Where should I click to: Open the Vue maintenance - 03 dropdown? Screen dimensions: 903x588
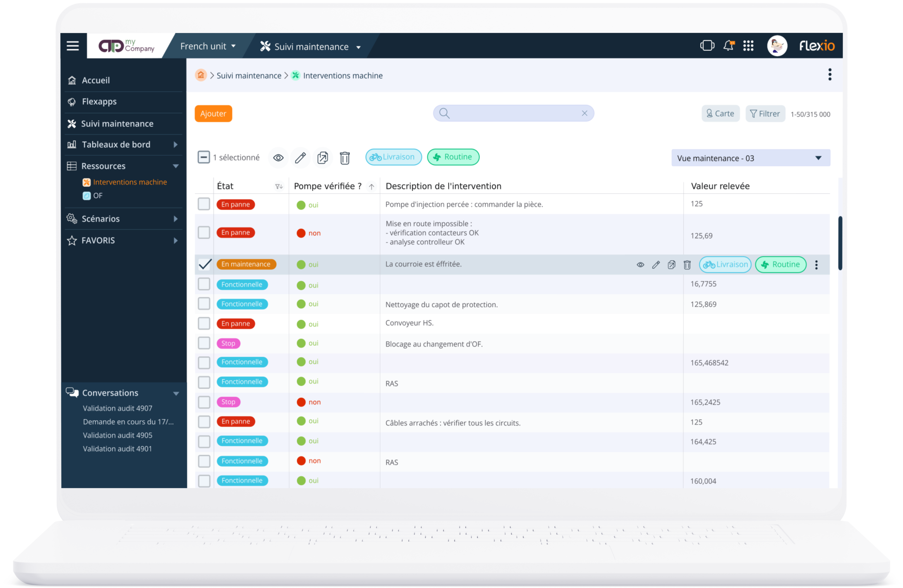(x=750, y=158)
